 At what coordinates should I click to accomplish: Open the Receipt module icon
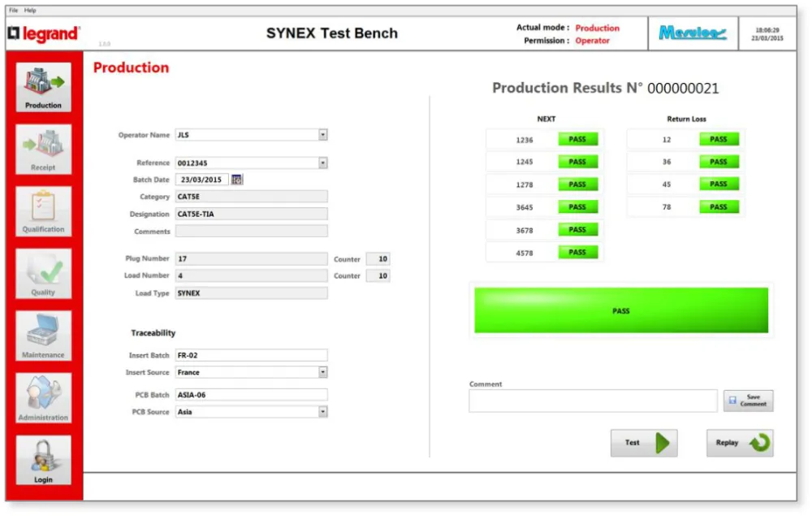click(x=44, y=150)
